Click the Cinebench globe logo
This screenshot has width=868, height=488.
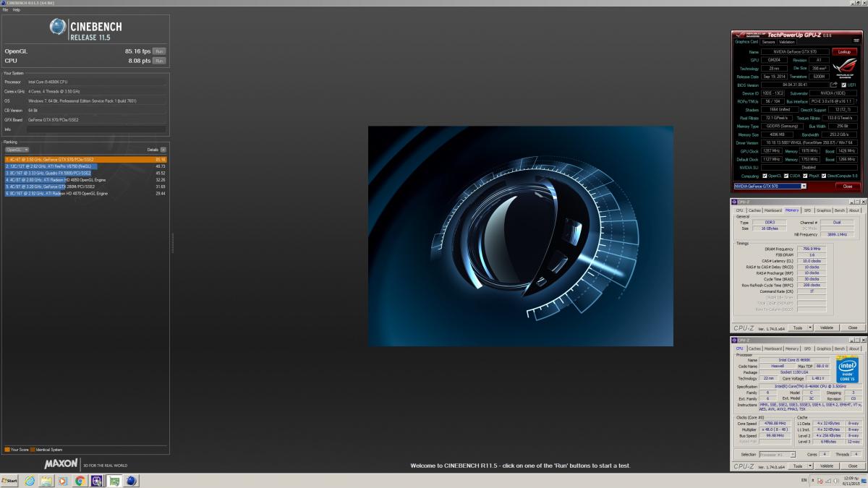click(58, 27)
